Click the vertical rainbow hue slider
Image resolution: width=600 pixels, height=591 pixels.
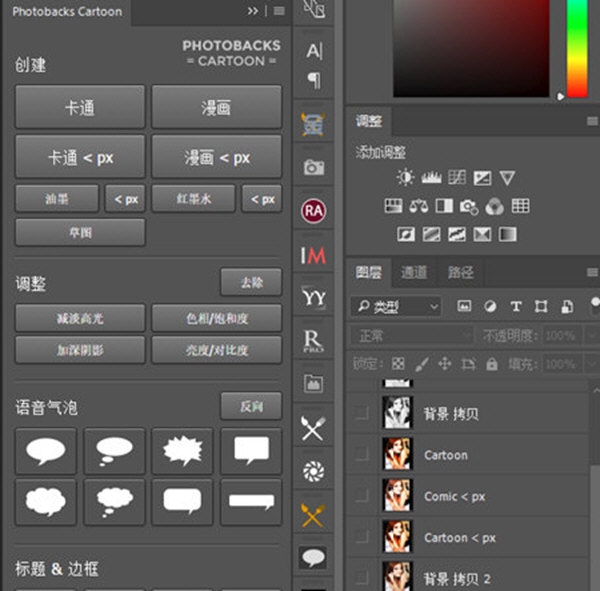tap(577, 45)
